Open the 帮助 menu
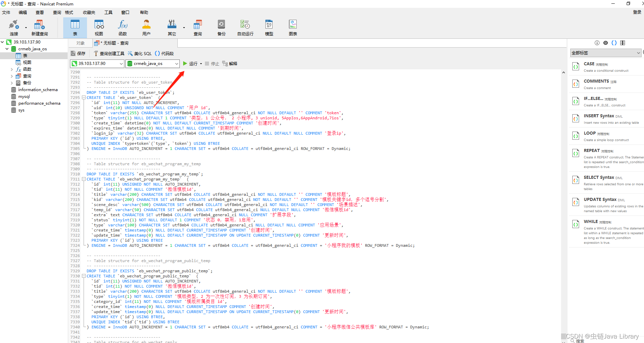644x343 pixels. (x=144, y=12)
